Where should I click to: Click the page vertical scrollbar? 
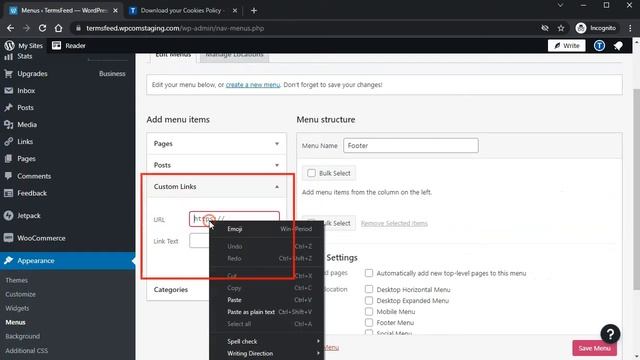tap(636, 188)
